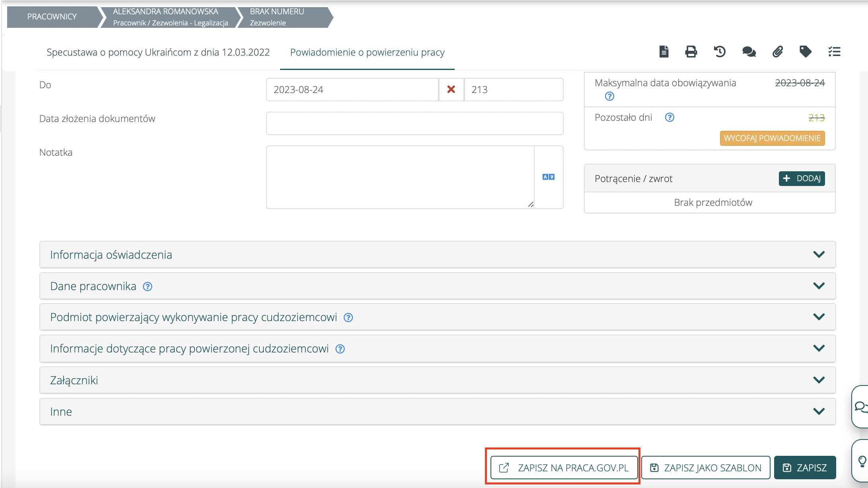Click the translate icon beside Notatka
Viewport: 868px width, 488px height.
pyautogui.click(x=549, y=177)
